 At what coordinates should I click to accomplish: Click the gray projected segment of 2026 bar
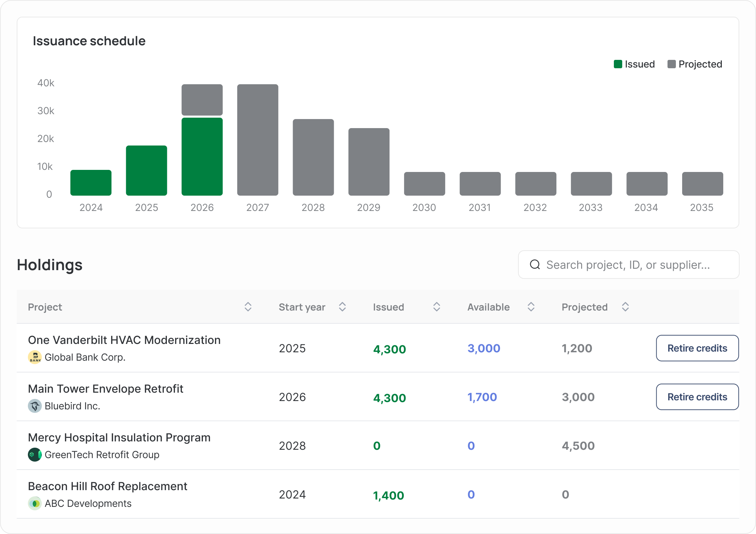(x=202, y=100)
